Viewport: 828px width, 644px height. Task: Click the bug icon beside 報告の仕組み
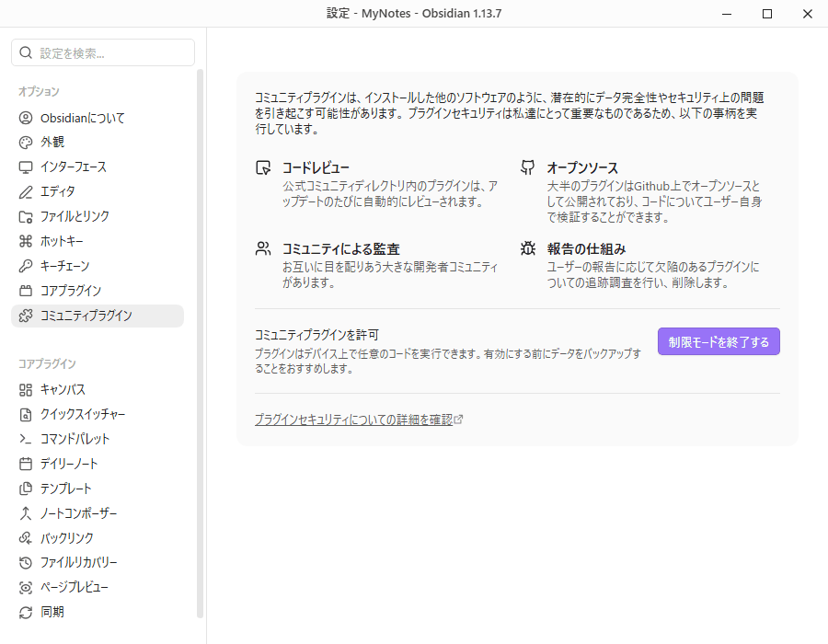pos(527,248)
